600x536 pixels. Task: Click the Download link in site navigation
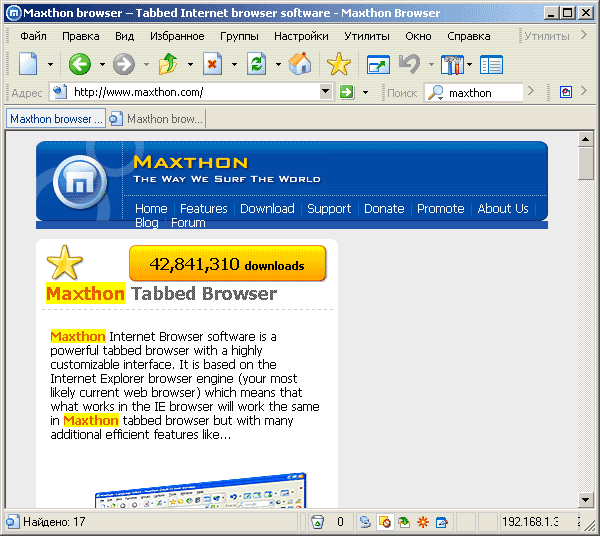(267, 209)
